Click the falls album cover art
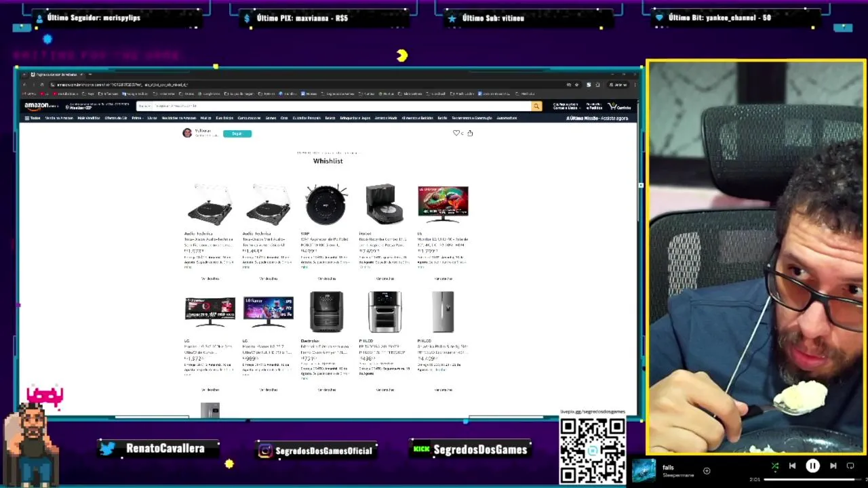This screenshot has height=488, width=868. click(644, 470)
